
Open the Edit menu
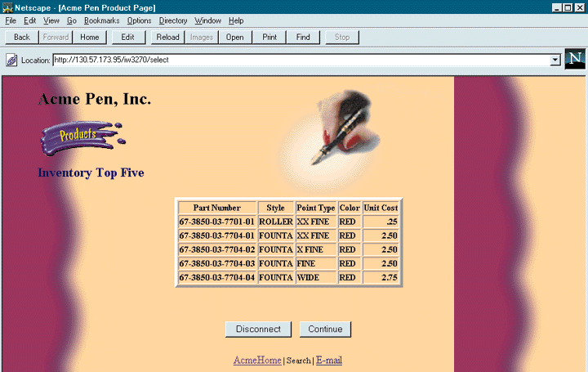[29, 20]
